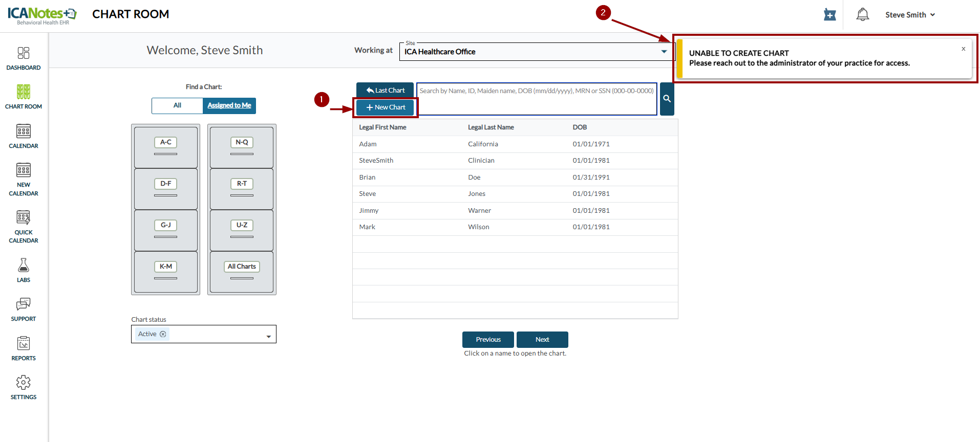
Task: Click the magnifying glass search button
Action: tap(667, 99)
